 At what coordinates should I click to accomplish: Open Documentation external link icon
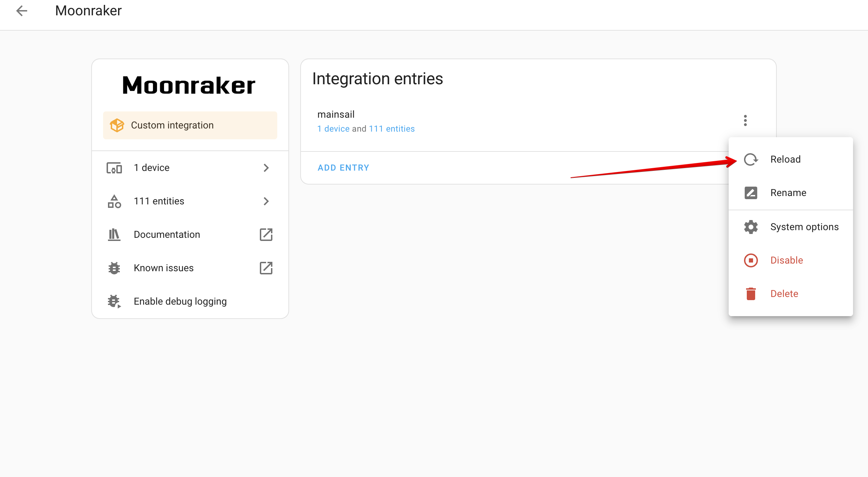coord(266,235)
